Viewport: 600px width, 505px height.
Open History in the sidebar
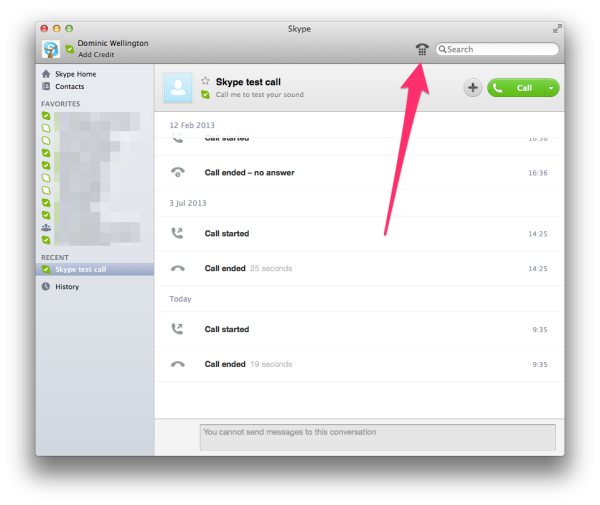(x=66, y=287)
